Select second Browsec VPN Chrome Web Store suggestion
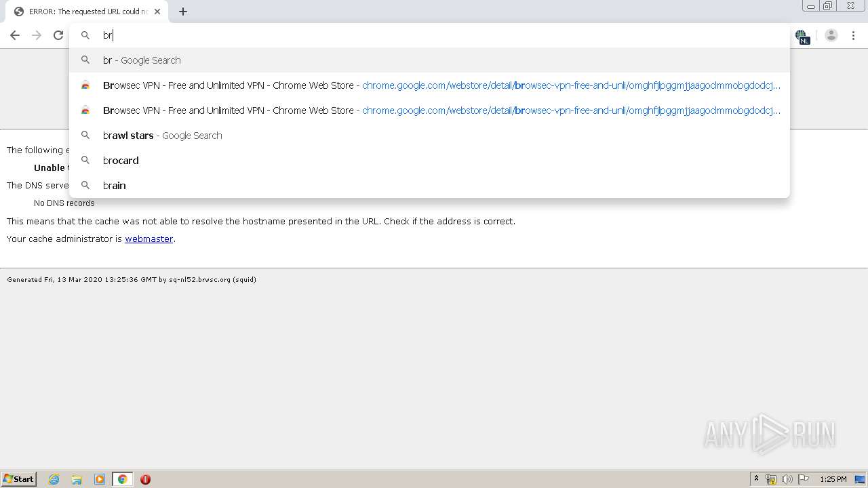Image resolution: width=868 pixels, height=488 pixels. (x=430, y=110)
